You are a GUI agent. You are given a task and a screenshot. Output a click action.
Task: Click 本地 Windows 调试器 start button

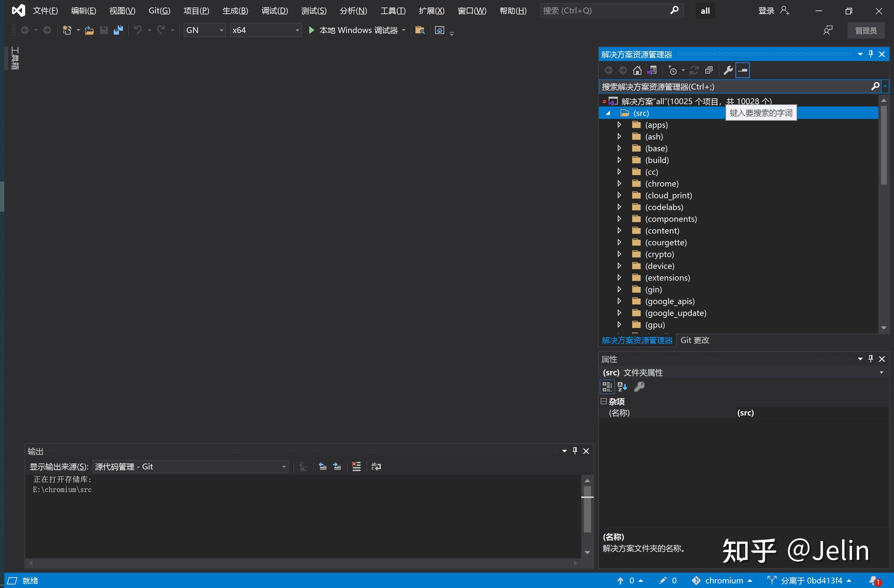pyautogui.click(x=354, y=30)
